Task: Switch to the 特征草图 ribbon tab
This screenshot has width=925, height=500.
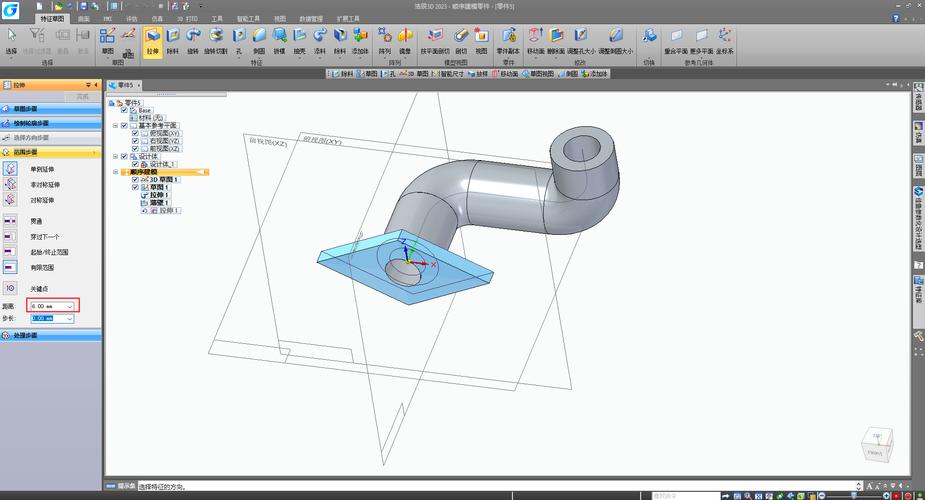Action: click(52, 19)
